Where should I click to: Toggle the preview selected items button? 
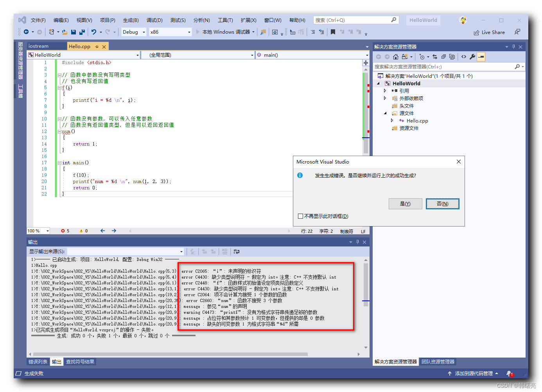coord(481,57)
